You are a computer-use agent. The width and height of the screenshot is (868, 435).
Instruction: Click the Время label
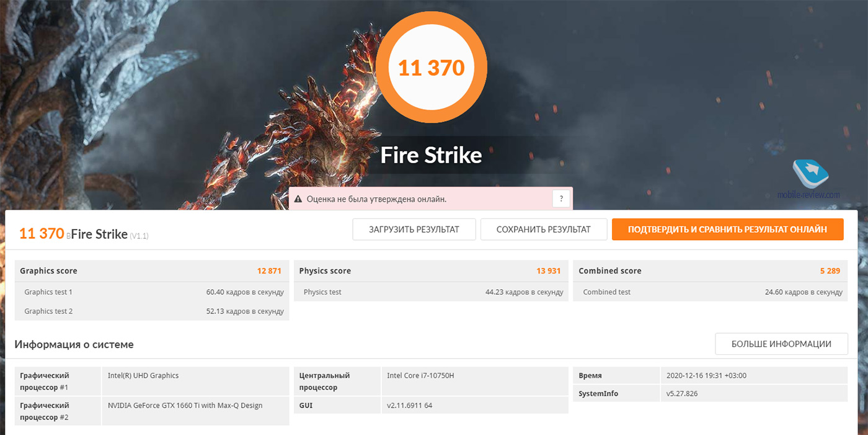coord(590,375)
